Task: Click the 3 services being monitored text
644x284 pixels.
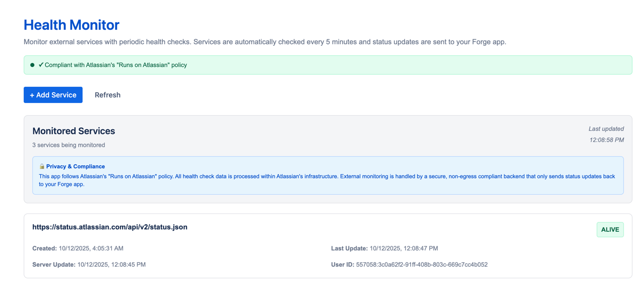Action: pyautogui.click(x=69, y=145)
